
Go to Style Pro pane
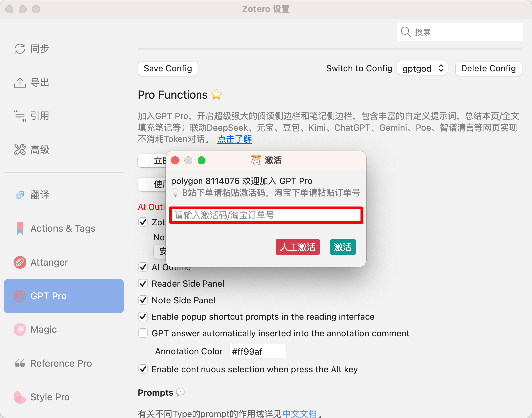pos(64,397)
